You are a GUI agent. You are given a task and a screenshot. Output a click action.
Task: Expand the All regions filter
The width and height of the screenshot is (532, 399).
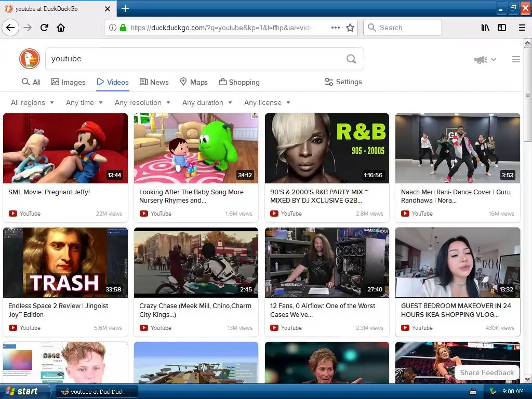pyautogui.click(x=32, y=102)
